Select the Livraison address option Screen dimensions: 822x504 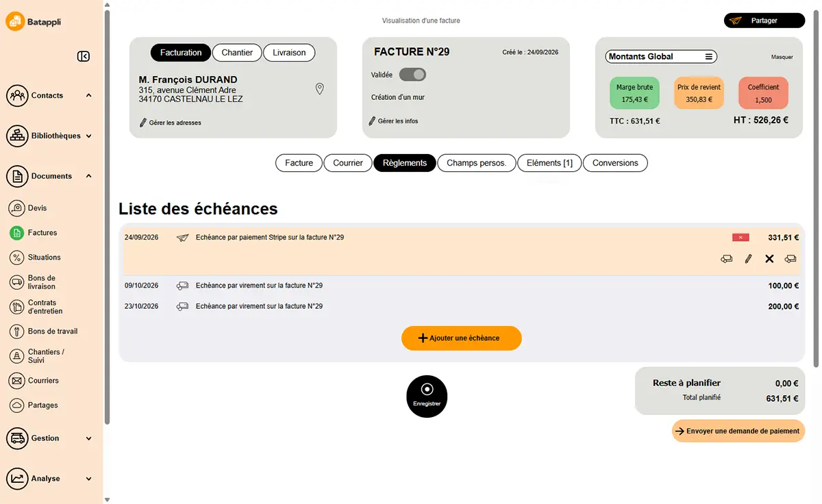click(x=289, y=53)
